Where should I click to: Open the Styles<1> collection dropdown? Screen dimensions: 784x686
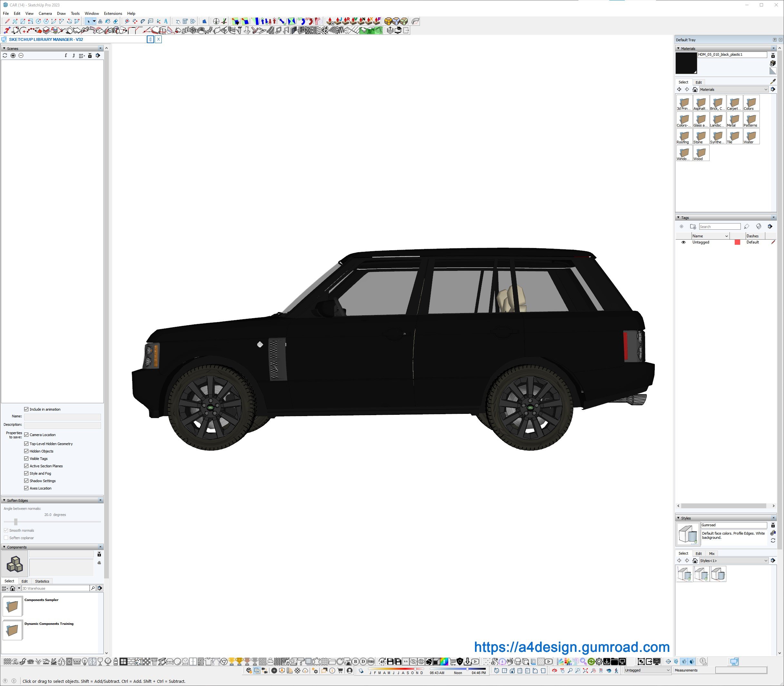pos(766,560)
